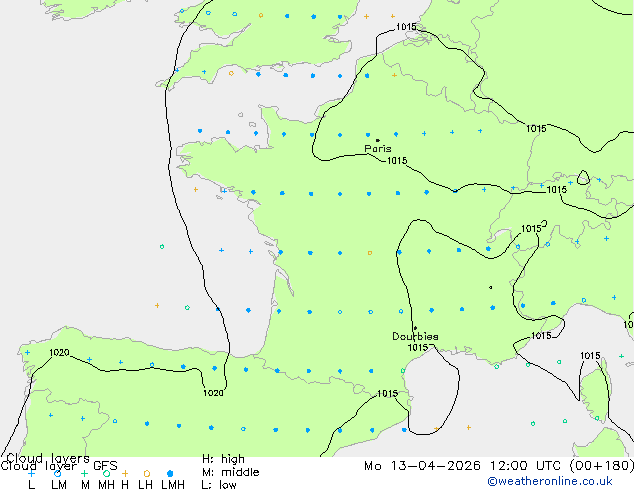634x490 pixels.
Task: Click the 'LMH' legend label
Action: [x=173, y=485]
